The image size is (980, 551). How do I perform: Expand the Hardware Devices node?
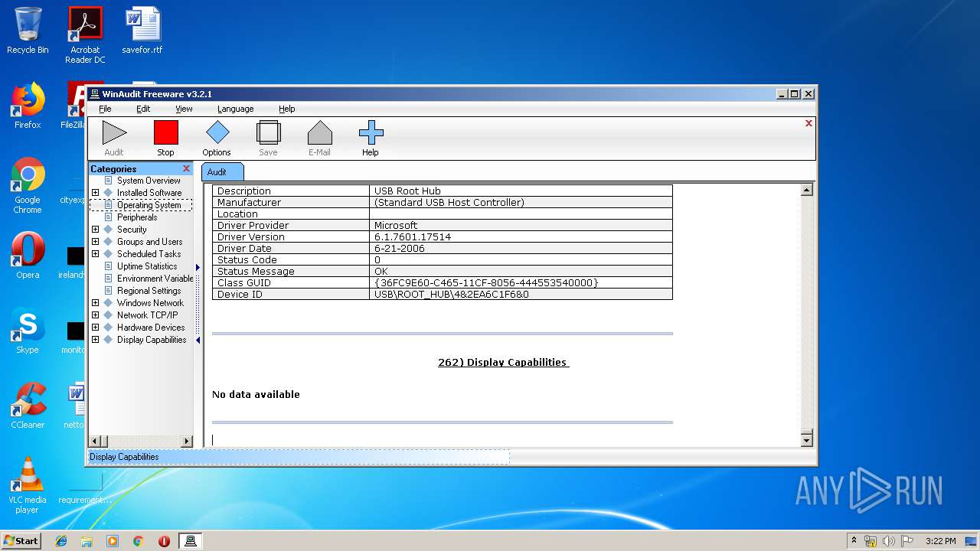[95, 328]
